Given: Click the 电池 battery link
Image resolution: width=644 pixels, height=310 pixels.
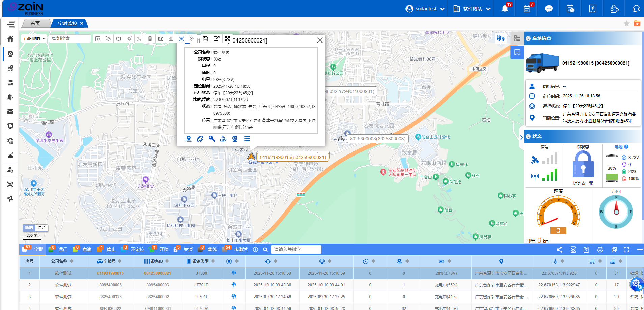Looking at the screenshot, I should pos(618,147).
